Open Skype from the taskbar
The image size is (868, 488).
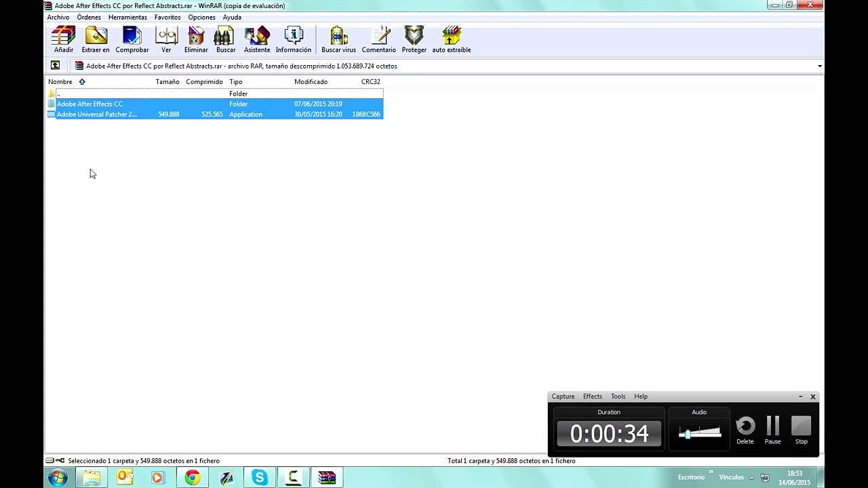coord(260,477)
